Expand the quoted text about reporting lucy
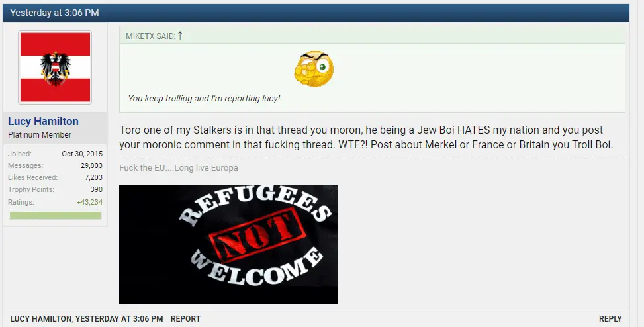This screenshot has width=644, height=327. click(204, 98)
